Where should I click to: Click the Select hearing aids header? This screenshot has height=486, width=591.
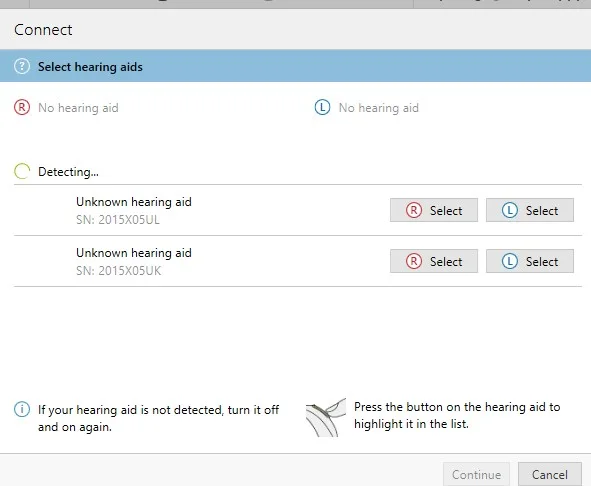click(90, 67)
